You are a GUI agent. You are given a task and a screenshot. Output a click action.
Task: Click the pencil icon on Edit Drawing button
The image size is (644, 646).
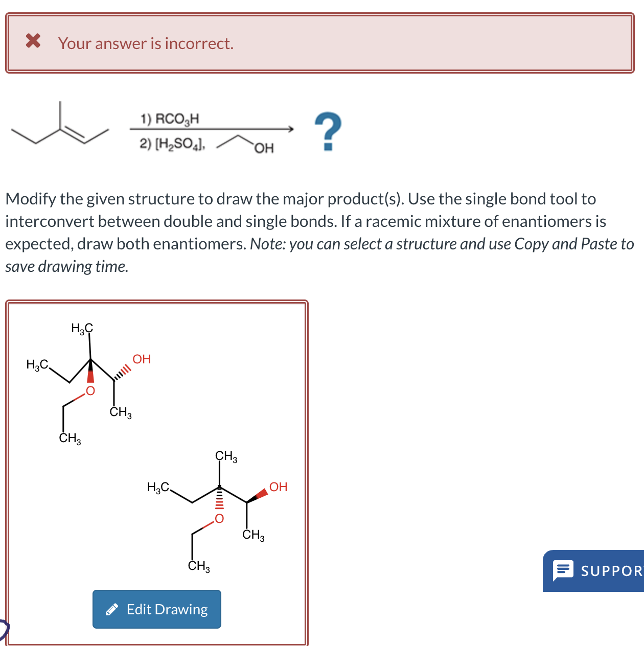click(112, 609)
